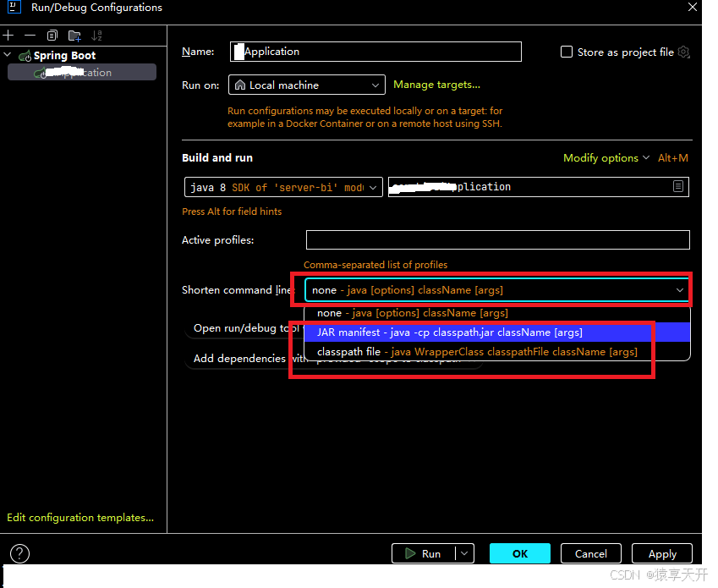The width and height of the screenshot is (718, 588).
Task: Click the Active profiles field
Action: 498,240
